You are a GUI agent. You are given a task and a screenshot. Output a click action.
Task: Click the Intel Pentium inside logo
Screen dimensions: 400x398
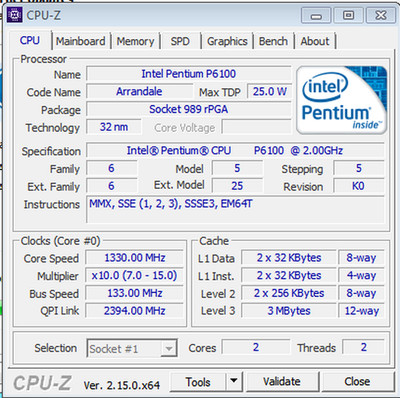342,100
